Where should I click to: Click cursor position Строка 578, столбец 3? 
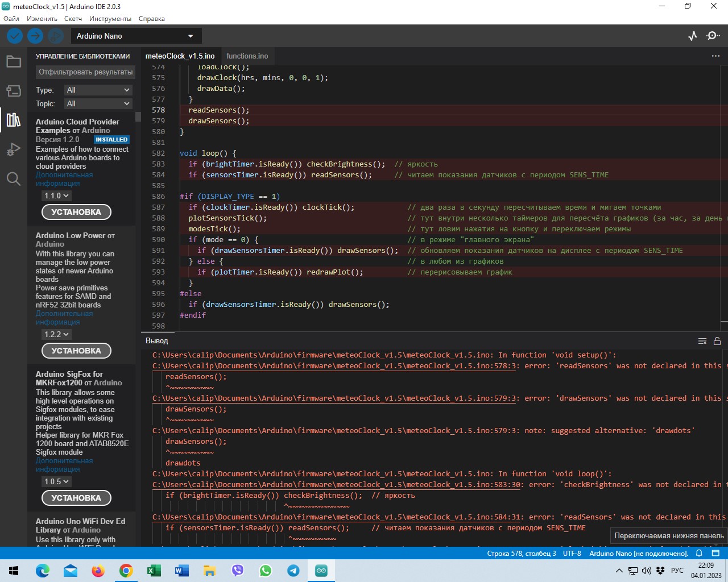pos(522,553)
